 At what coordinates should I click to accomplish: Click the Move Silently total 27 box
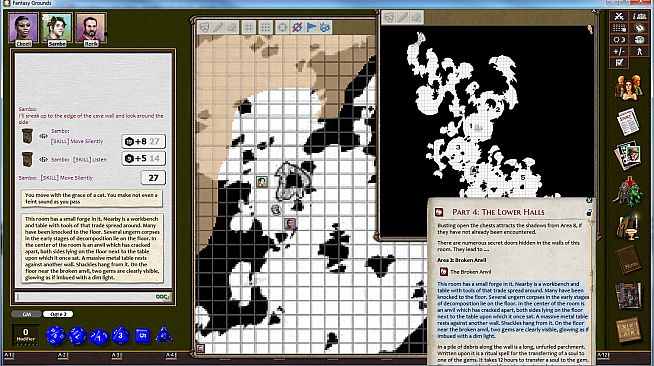153,178
